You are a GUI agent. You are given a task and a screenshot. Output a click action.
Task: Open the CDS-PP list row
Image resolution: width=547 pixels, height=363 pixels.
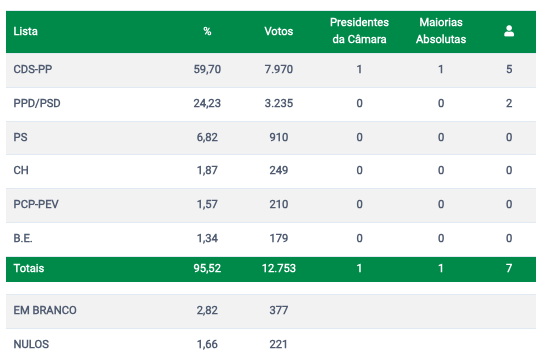click(271, 70)
